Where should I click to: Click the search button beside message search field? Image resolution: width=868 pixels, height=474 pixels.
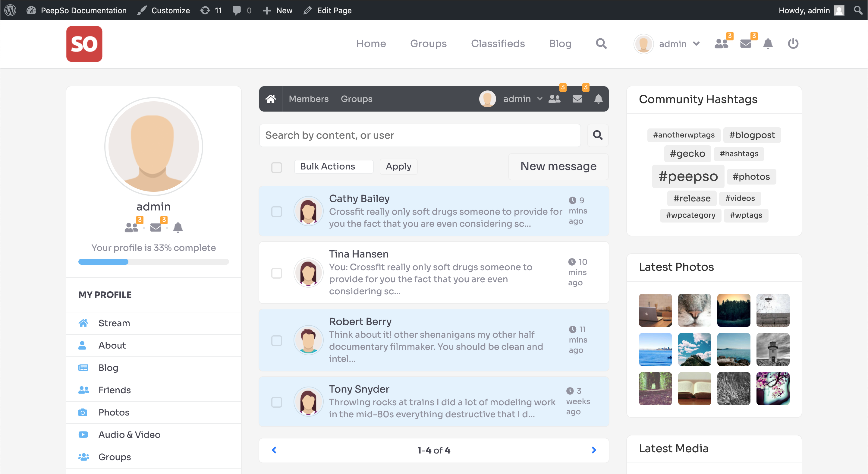[598, 135]
